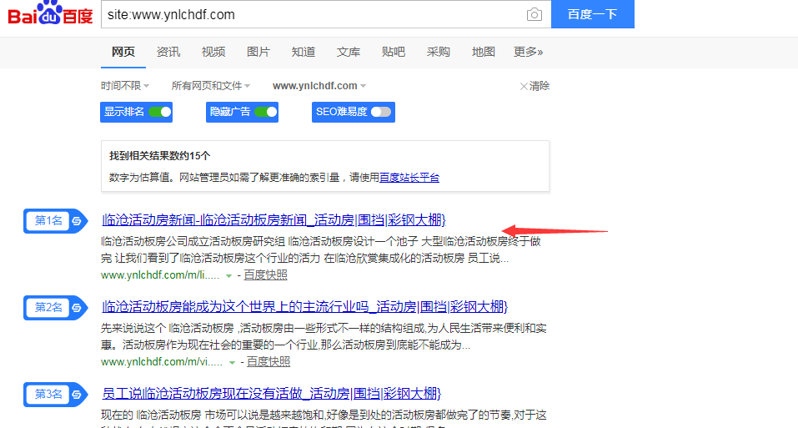Open the 地图 tab
Viewport: 798px width, 428px height.
(483, 52)
